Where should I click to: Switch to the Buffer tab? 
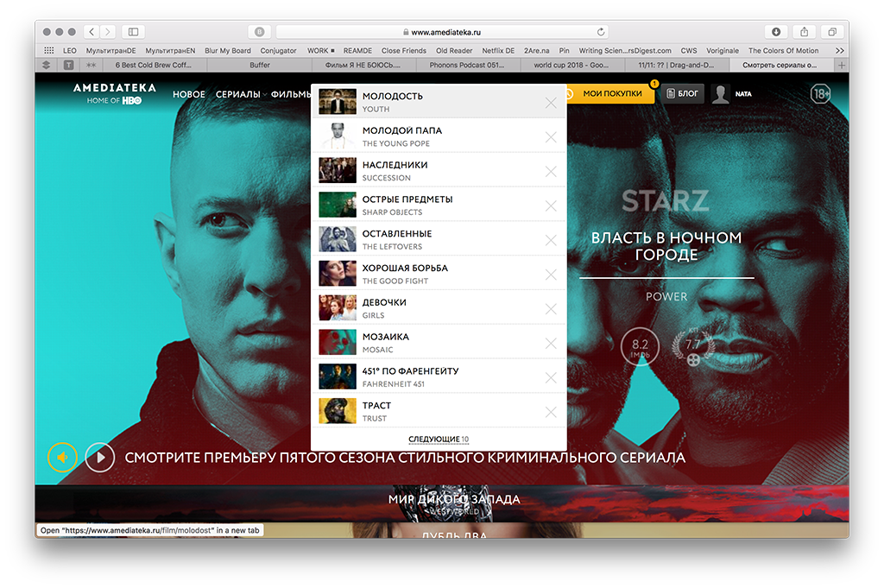click(260, 66)
